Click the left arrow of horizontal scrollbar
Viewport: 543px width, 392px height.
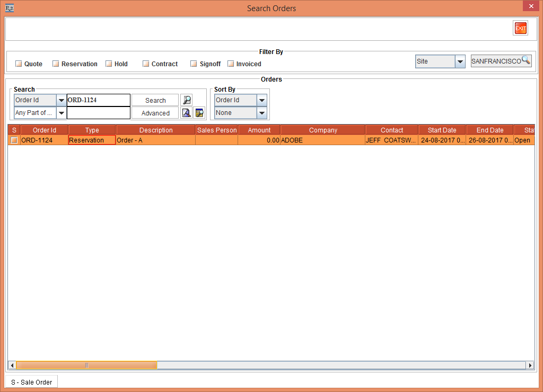pyautogui.click(x=12, y=366)
